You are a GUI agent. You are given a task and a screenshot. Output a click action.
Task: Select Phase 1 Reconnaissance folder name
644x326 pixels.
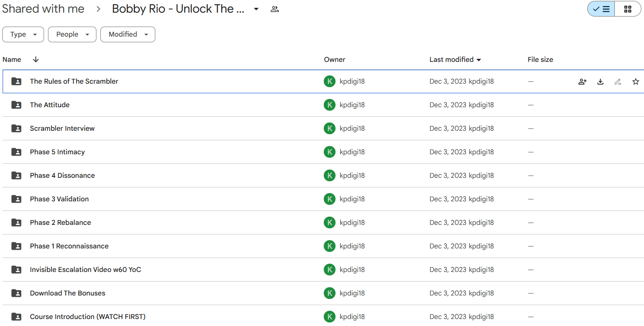point(69,246)
